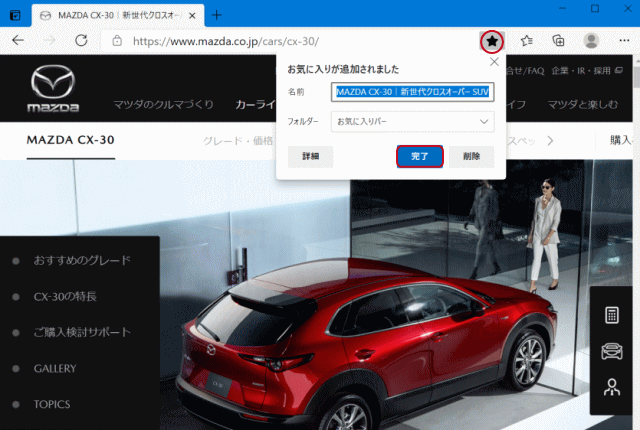This screenshot has height=430, width=640.
Task: Open the Collections icon
Action: click(558, 41)
